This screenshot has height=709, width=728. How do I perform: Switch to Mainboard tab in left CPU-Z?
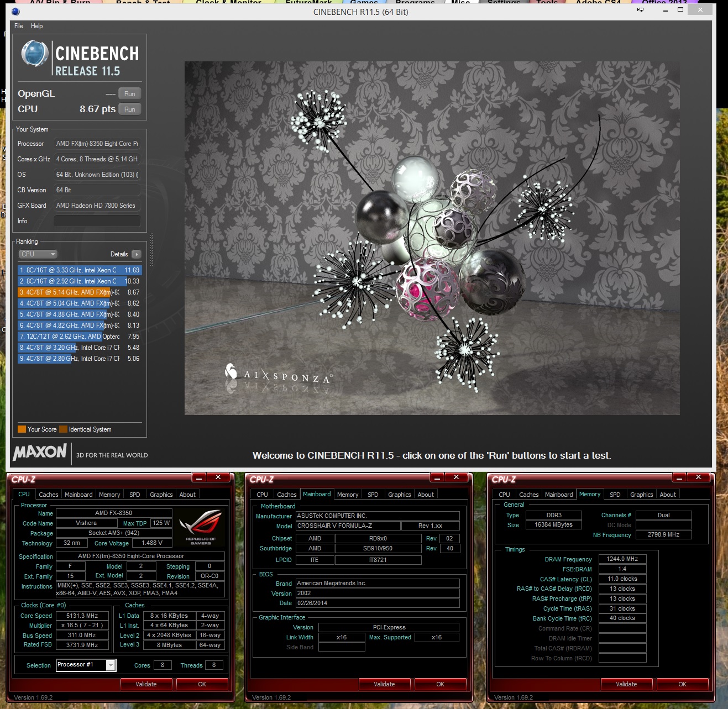[x=78, y=495]
